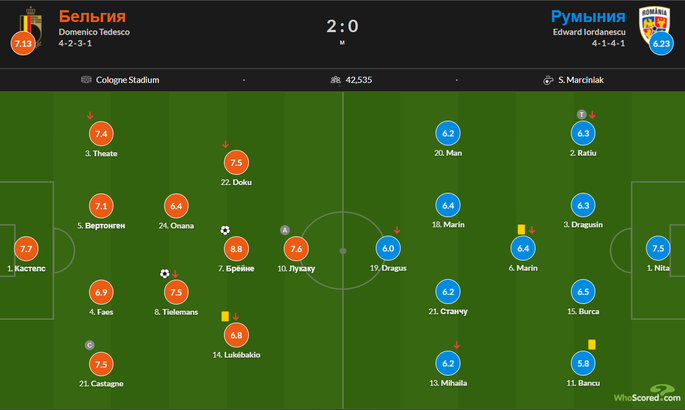Open the Румыния team name link
Image resolution: width=685 pixels, height=410 pixels.
pos(588,16)
